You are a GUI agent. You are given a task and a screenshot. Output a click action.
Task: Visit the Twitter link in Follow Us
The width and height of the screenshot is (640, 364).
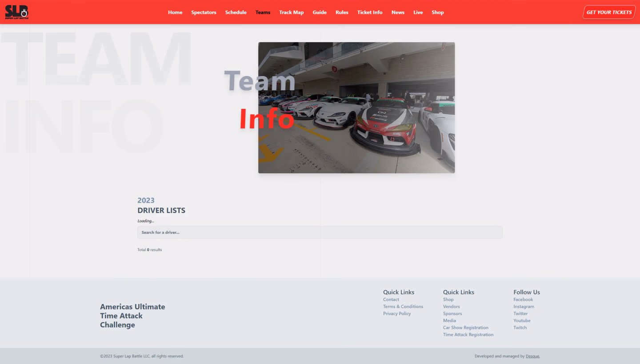click(x=520, y=314)
